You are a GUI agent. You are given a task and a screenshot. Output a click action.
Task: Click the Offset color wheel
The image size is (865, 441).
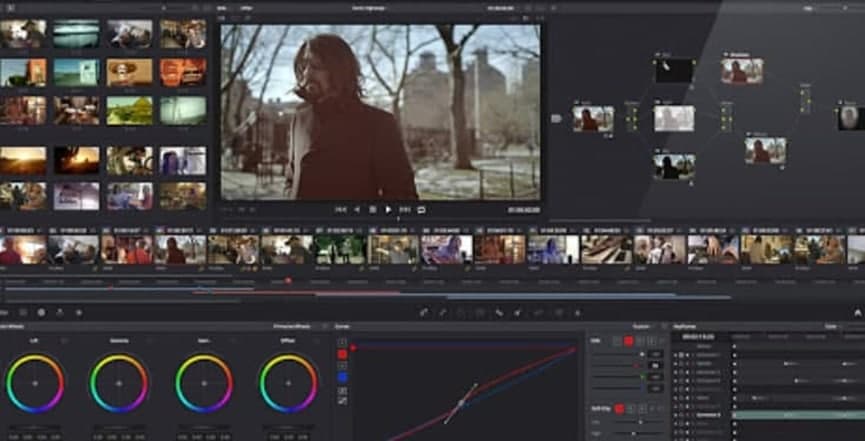click(288, 383)
